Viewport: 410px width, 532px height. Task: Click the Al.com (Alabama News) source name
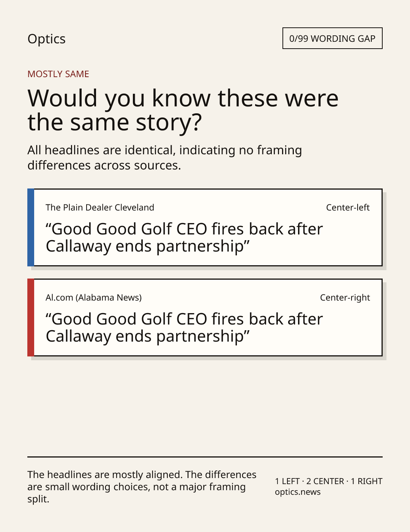(93, 298)
